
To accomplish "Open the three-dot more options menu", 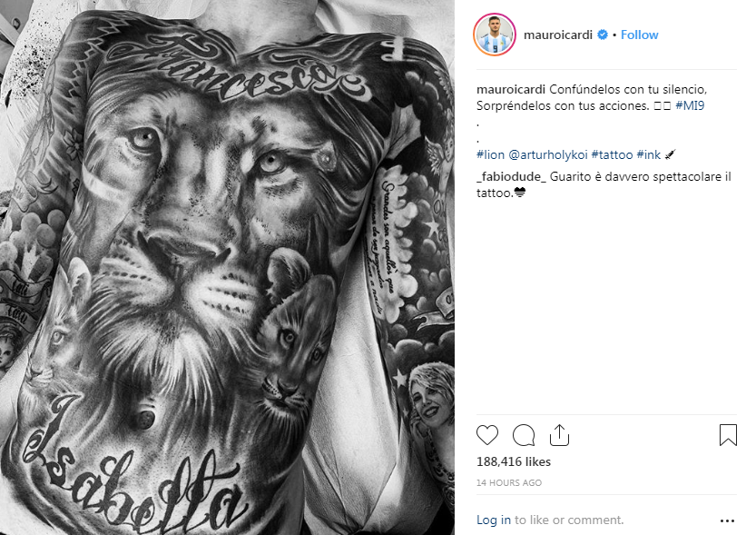I will [x=727, y=520].
